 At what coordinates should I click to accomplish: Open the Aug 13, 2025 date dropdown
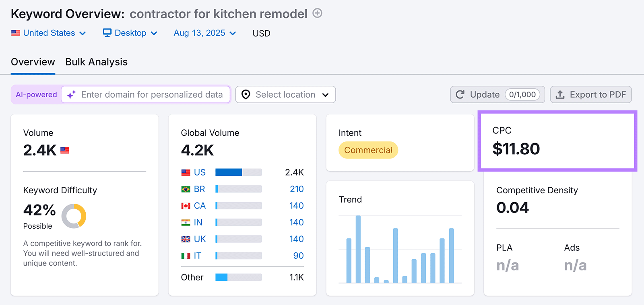204,33
